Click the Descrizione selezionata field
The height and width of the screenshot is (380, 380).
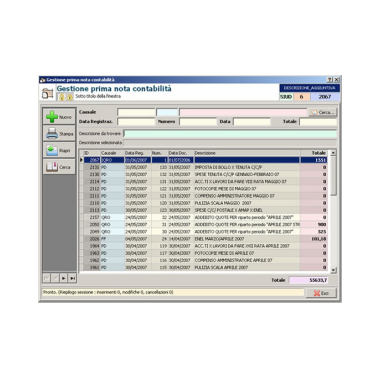tap(230, 143)
